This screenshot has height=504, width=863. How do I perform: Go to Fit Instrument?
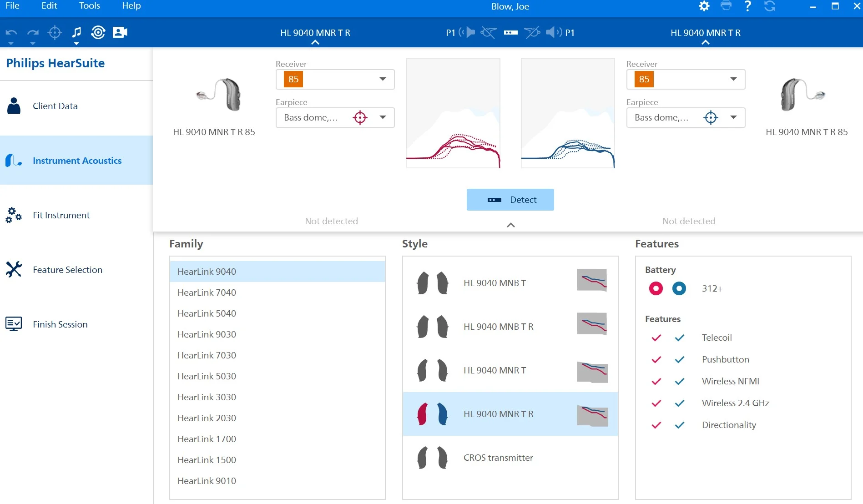click(76, 215)
